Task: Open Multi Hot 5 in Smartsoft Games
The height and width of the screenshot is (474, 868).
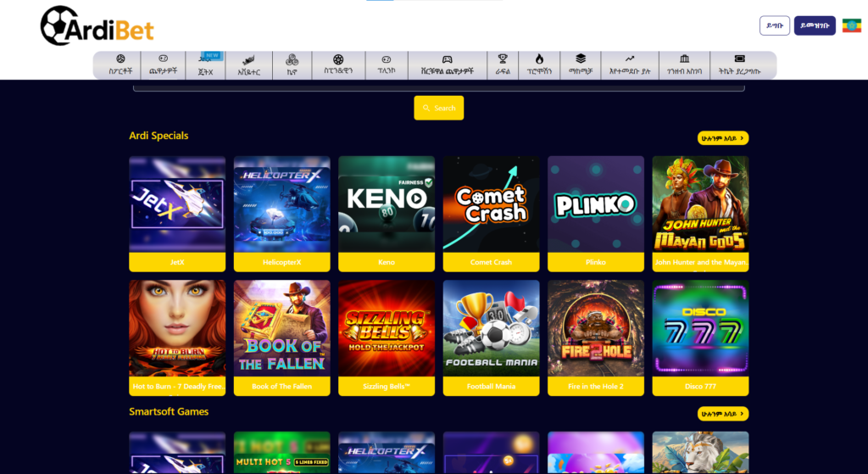Action: pos(281,453)
